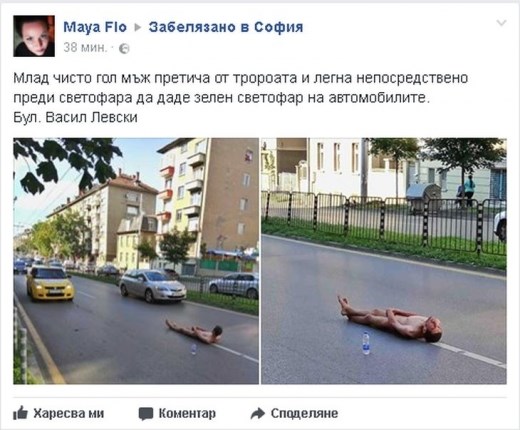Open the left street photo with cars

tap(136, 261)
